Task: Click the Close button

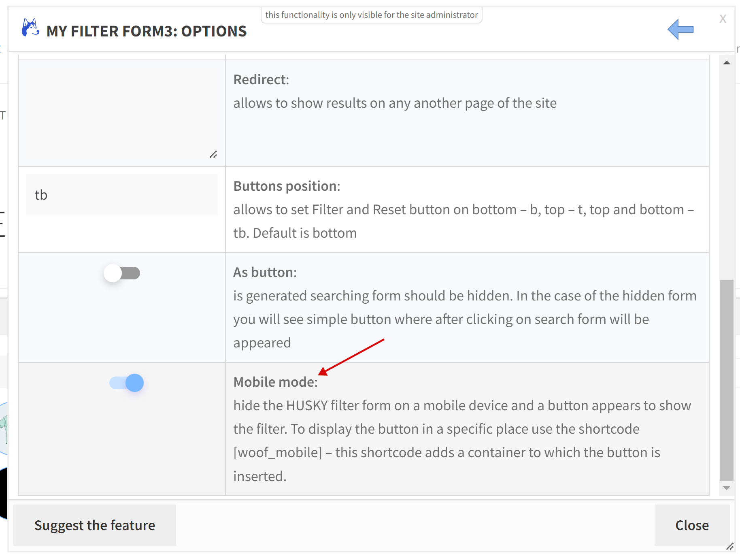Action: click(692, 525)
